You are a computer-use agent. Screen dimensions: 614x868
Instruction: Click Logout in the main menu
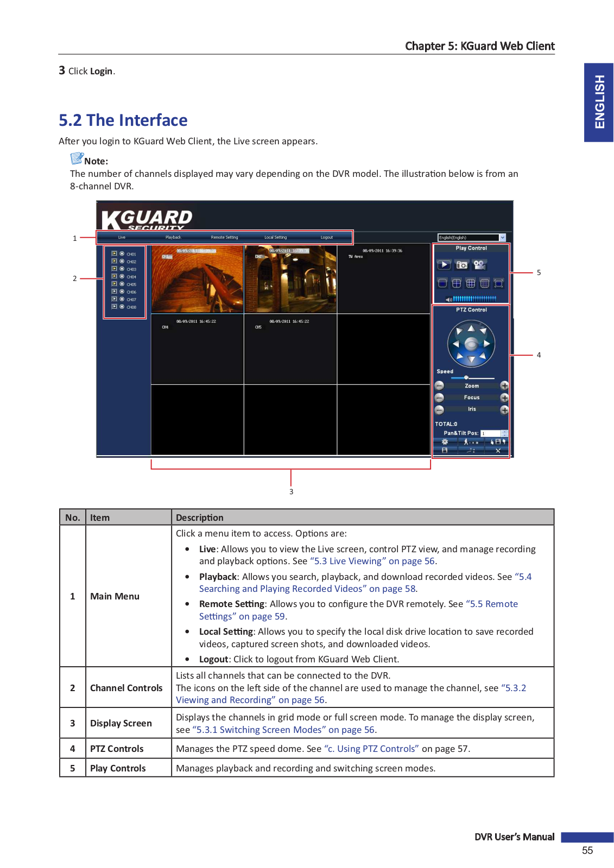pyautogui.click(x=327, y=237)
